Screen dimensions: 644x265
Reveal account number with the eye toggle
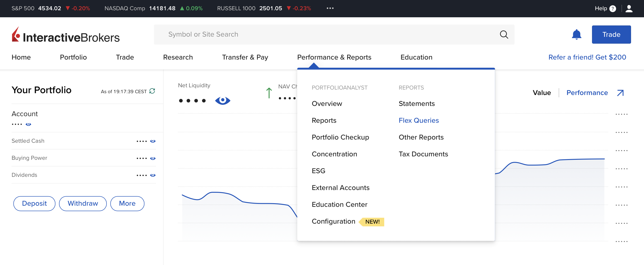29,124
